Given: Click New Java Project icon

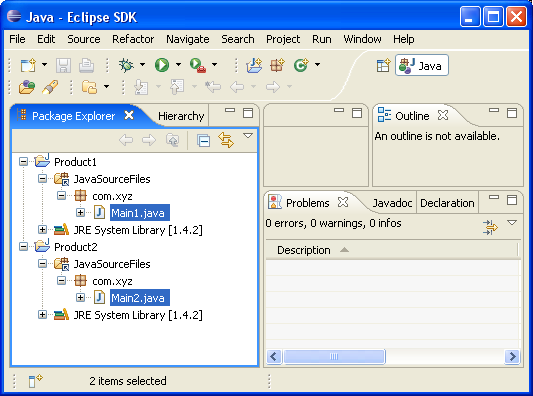Looking at the screenshot, I should click(254, 65).
